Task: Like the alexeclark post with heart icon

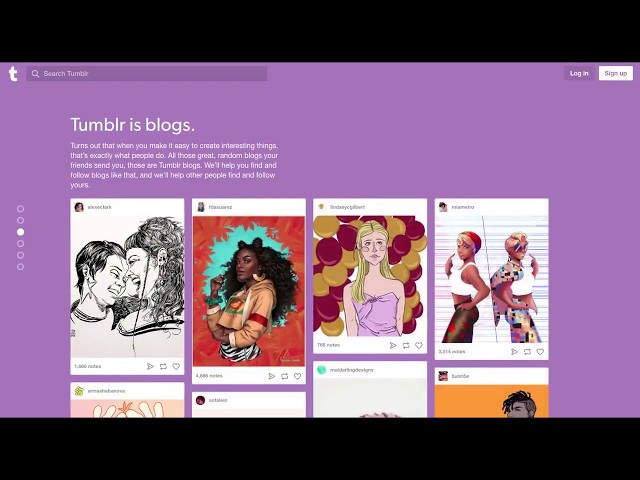Action: (176, 367)
